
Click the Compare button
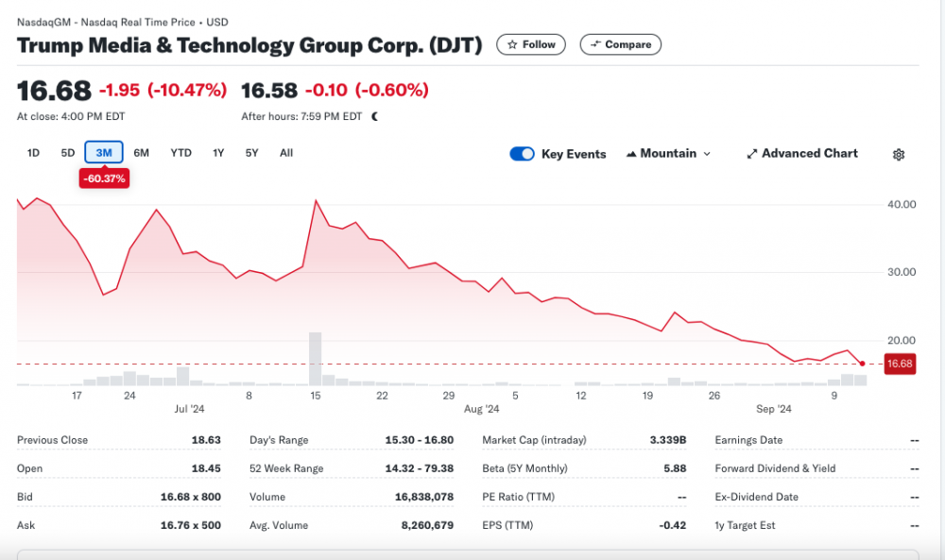[x=621, y=44]
